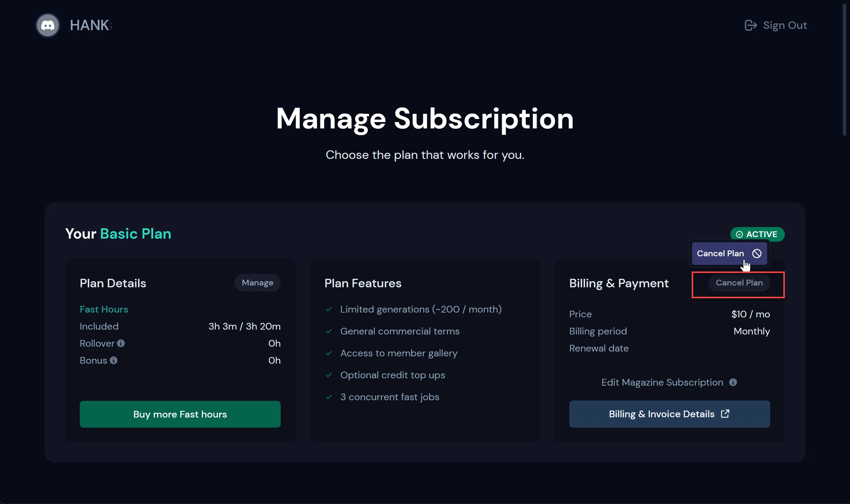
Task: Click the Sign Out link
Action: pos(785,25)
